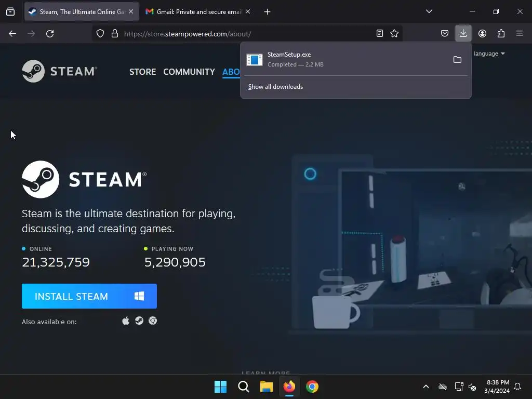This screenshot has width=532, height=399.
Task: Go back to previous page
Action: (x=12, y=34)
